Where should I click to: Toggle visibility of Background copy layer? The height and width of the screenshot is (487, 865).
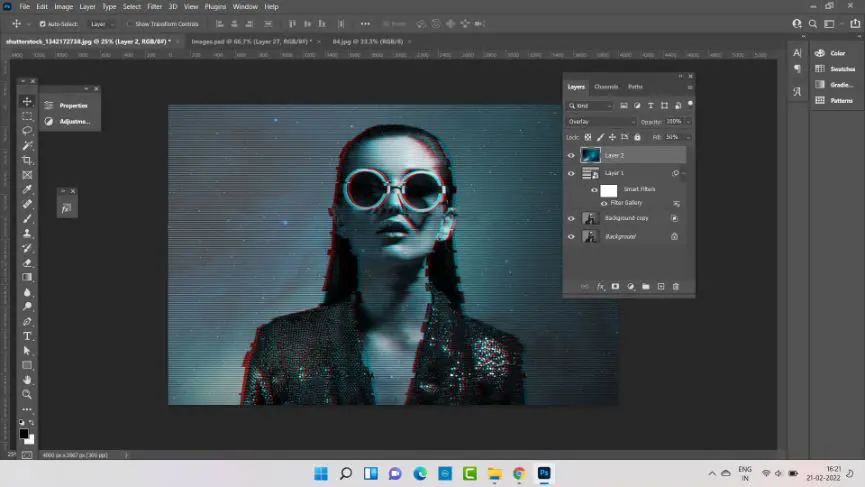pos(572,218)
